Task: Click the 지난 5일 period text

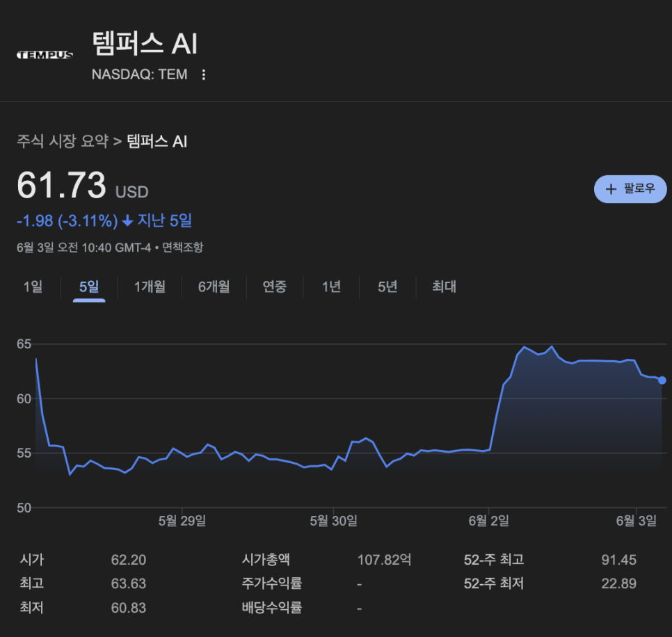Action: click(x=165, y=221)
